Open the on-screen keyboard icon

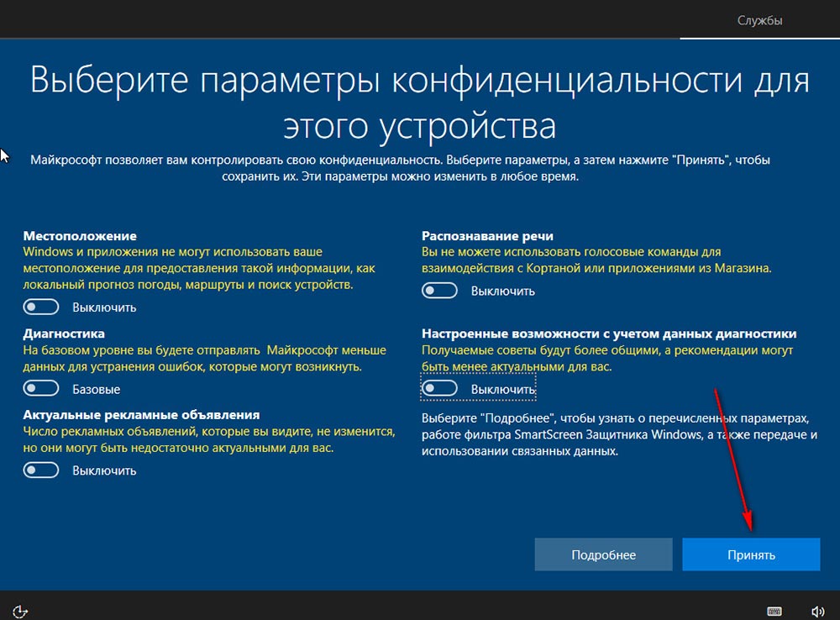[x=774, y=612]
